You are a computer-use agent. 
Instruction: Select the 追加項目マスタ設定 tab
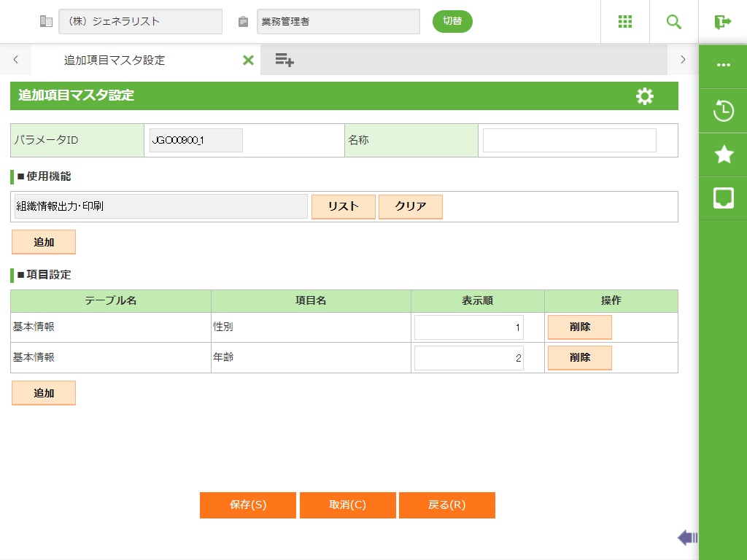(x=115, y=61)
